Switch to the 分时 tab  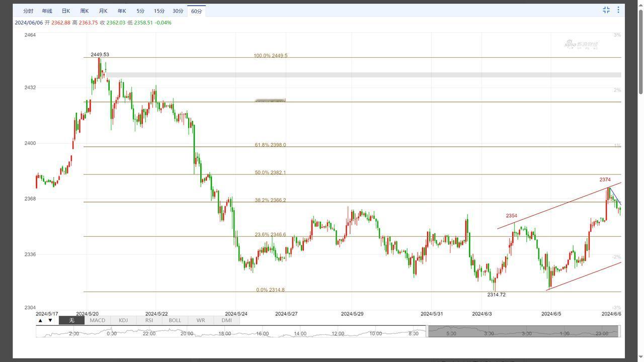click(28, 11)
